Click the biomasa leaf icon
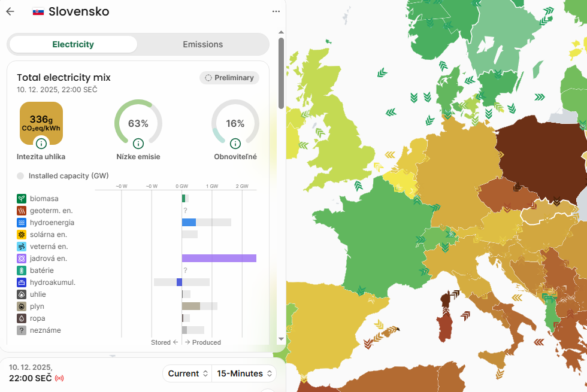The image size is (587, 392). (x=22, y=199)
